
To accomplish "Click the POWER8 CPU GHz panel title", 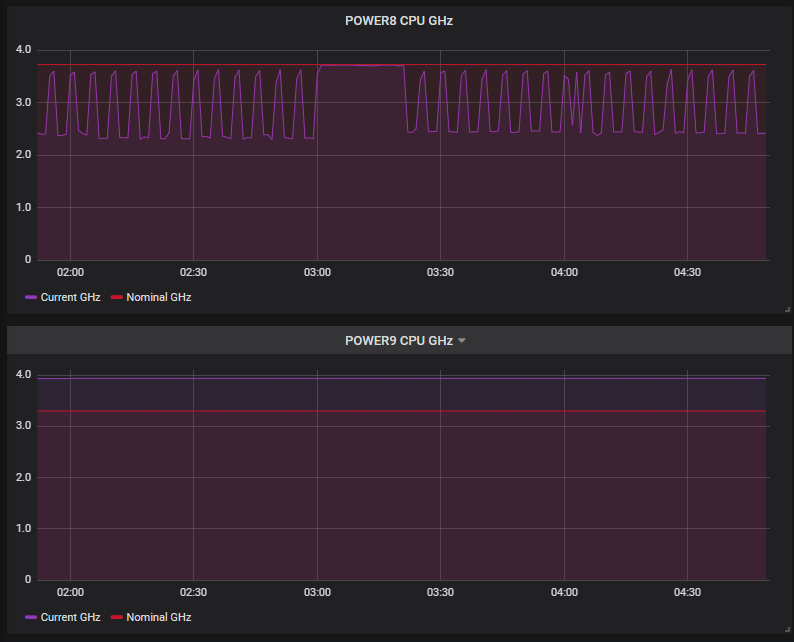I will (399, 21).
